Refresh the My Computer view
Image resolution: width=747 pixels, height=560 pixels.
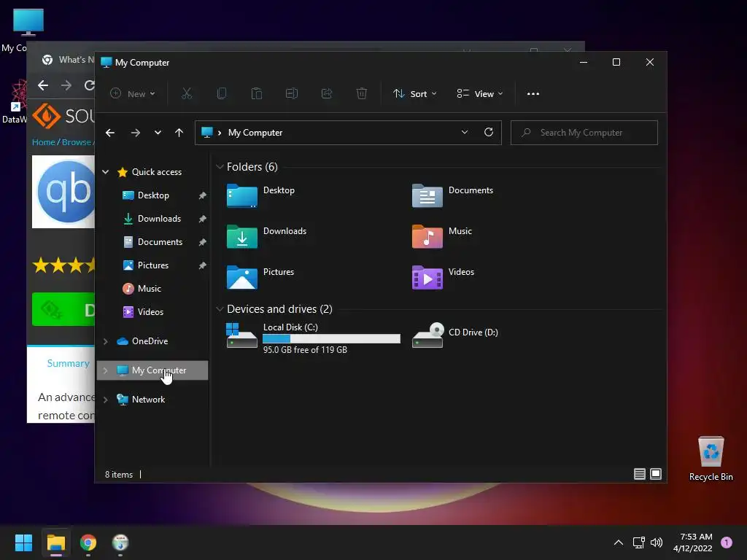488,133
